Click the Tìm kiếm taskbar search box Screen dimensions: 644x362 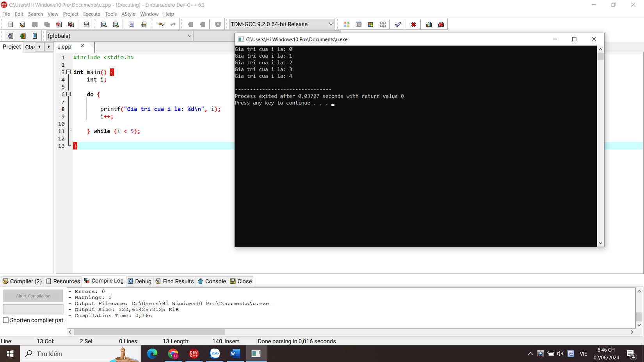(80, 354)
